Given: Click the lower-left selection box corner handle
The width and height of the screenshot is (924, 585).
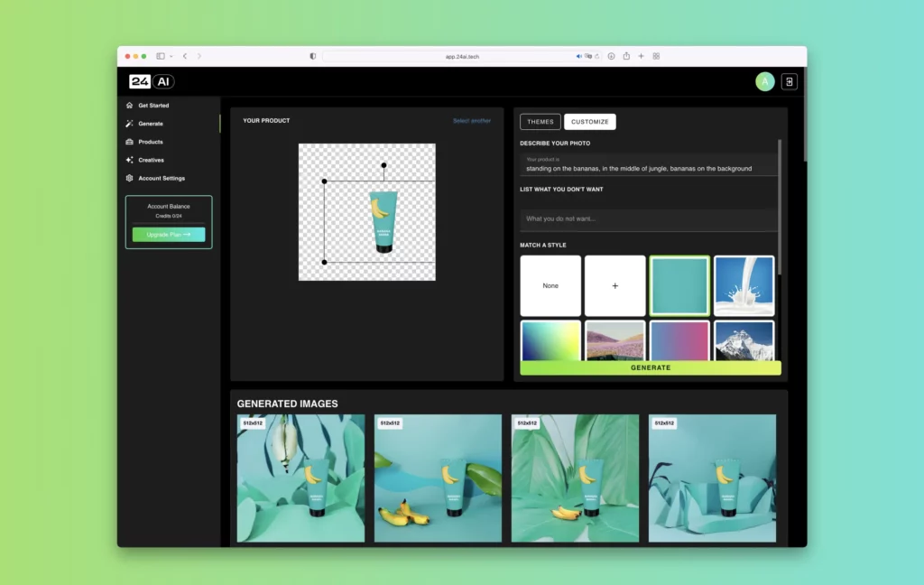Looking at the screenshot, I should point(324,262).
